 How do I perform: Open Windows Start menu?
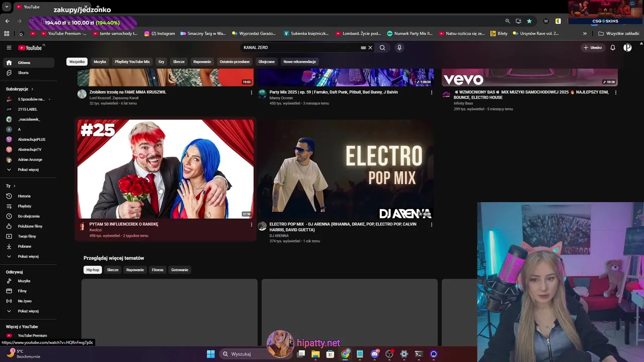point(211,354)
